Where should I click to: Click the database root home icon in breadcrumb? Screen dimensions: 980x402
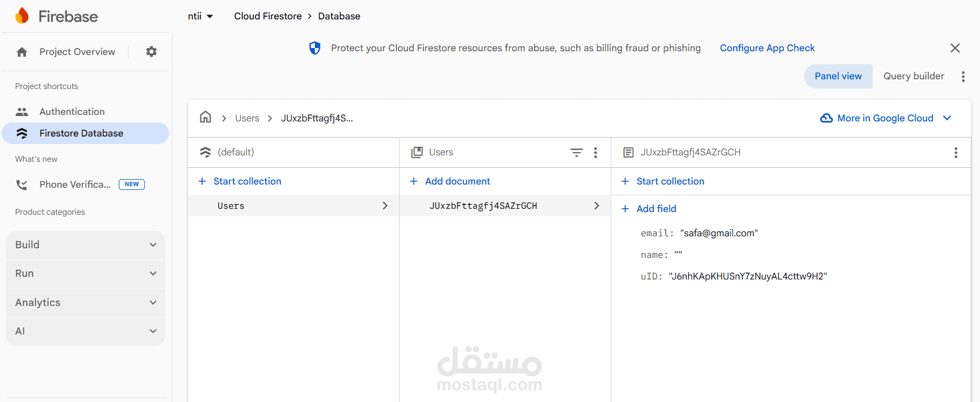tap(205, 118)
